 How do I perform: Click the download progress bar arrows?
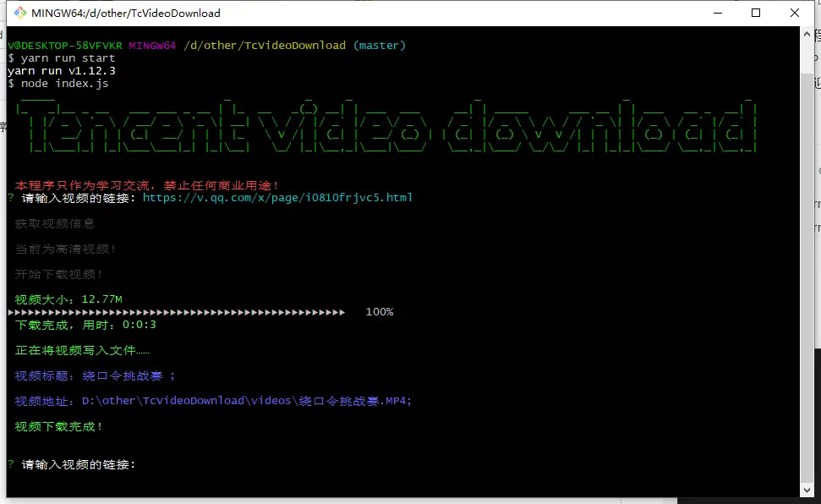tap(177, 312)
